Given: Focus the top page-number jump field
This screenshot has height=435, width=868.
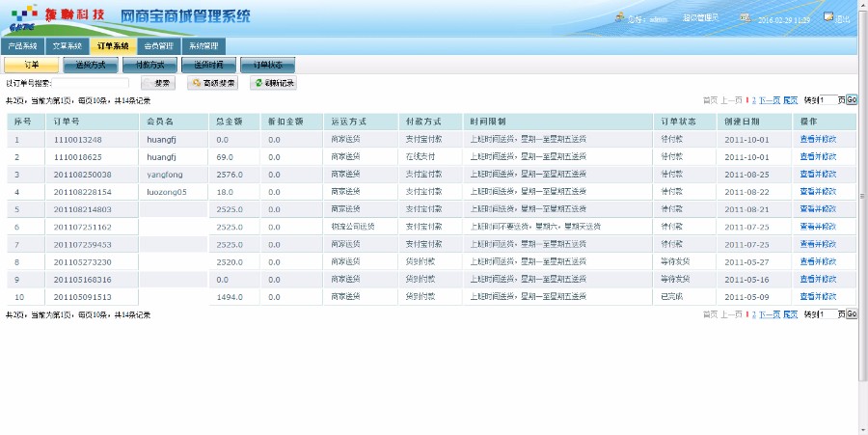Looking at the screenshot, I should (x=828, y=100).
